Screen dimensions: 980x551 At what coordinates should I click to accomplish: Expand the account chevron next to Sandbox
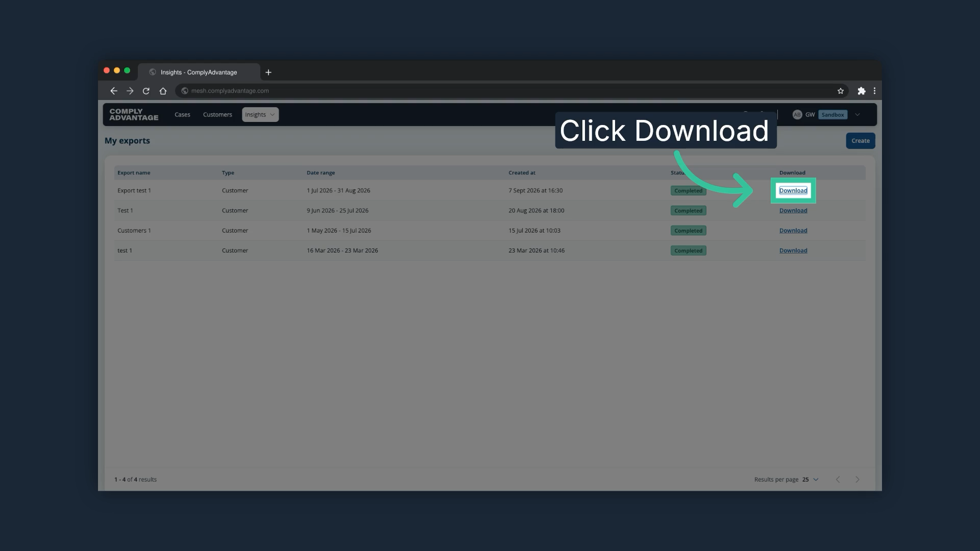click(857, 115)
